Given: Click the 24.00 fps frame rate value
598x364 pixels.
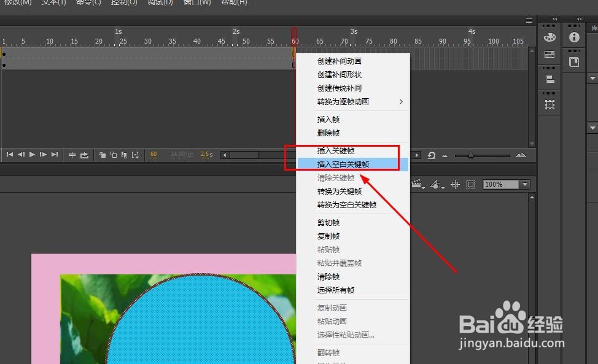Looking at the screenshot, I should (x=182, y=154).
